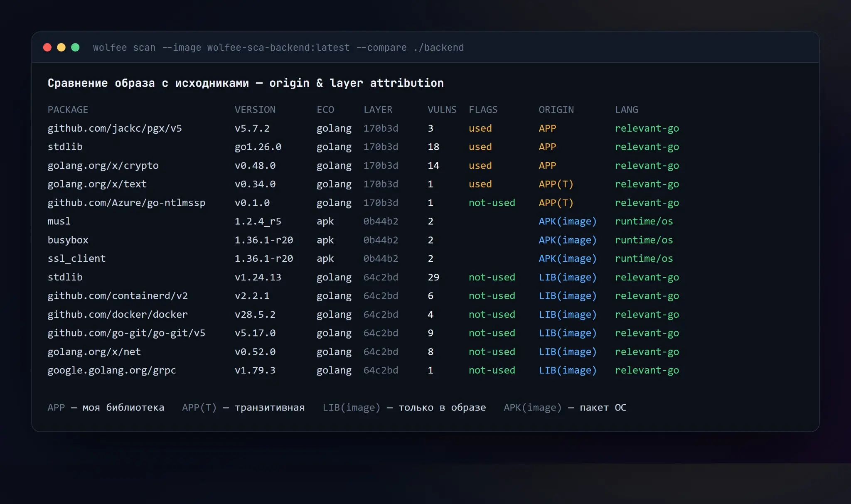Select package github.com/go-git/go-git/v5
Viewport: 851px width, 504px height.
[x=126, y=333]
